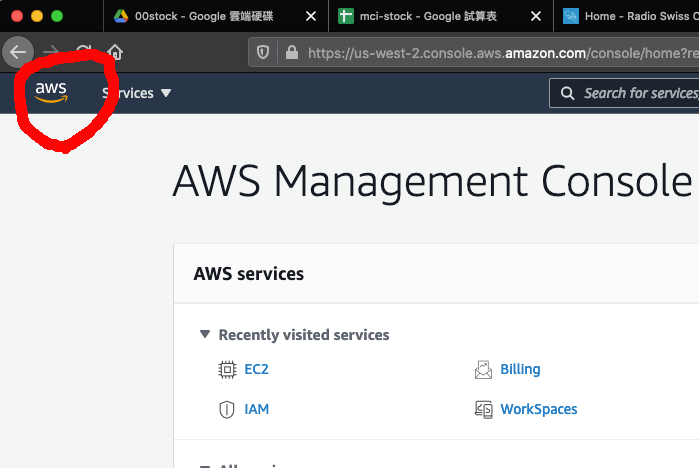Open the Services dropdown menu
This screenshot has height=468, width=699.
pos(137,93)
